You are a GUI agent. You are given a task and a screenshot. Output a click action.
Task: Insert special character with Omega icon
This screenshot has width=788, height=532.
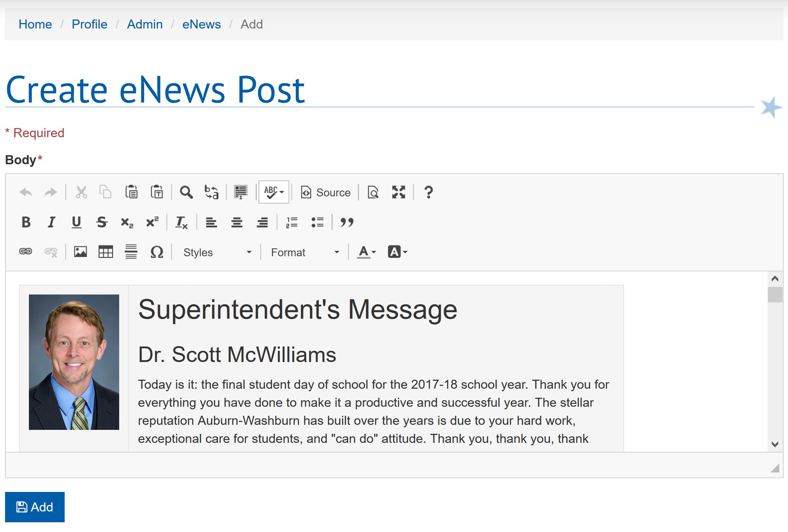(157, 252)
